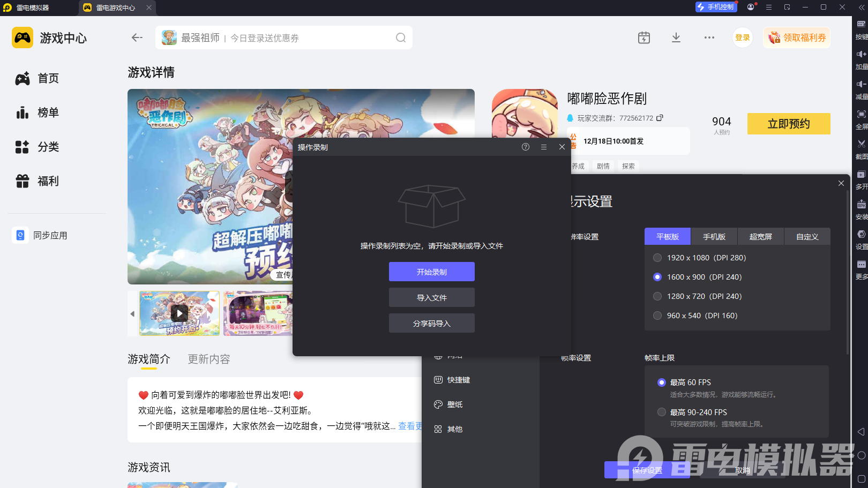Open the 榜单 rankings section

point(38,113)
